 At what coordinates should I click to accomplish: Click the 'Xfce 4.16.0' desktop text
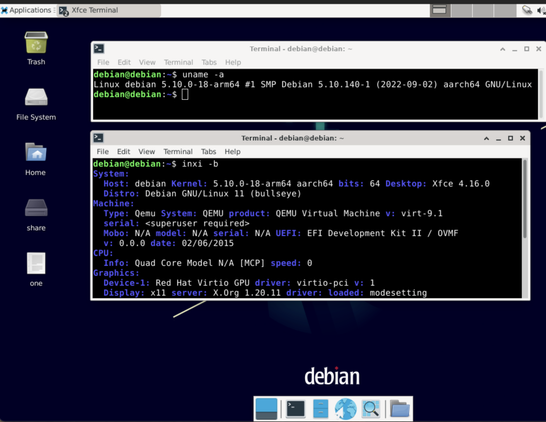461,183
